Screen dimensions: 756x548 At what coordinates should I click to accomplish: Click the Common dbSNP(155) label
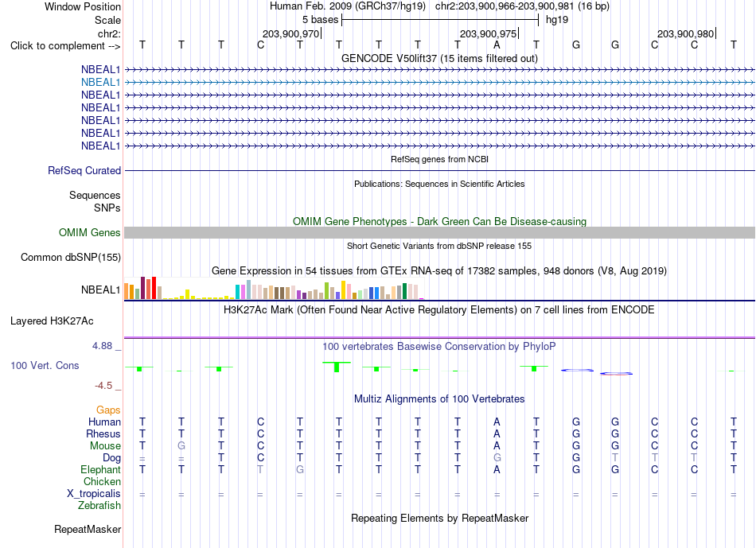click(70, 258)
